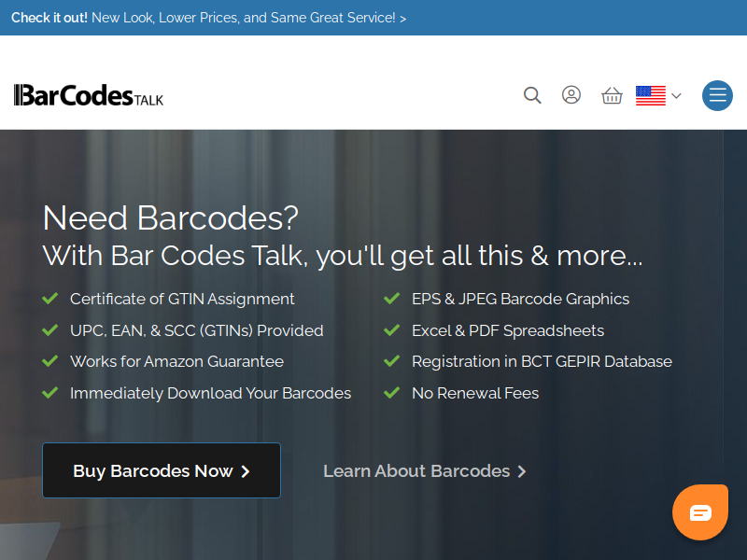Click 'Certificate of GTIN Assignment' text
This screenshot has width=747, height=560.
(x=182, y=299)
